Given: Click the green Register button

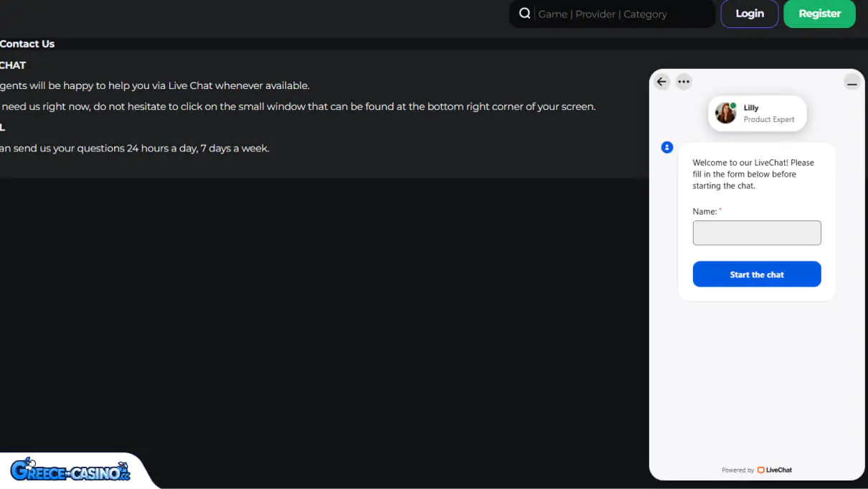Looking at the screenshot, I should [x=819, y=14].
